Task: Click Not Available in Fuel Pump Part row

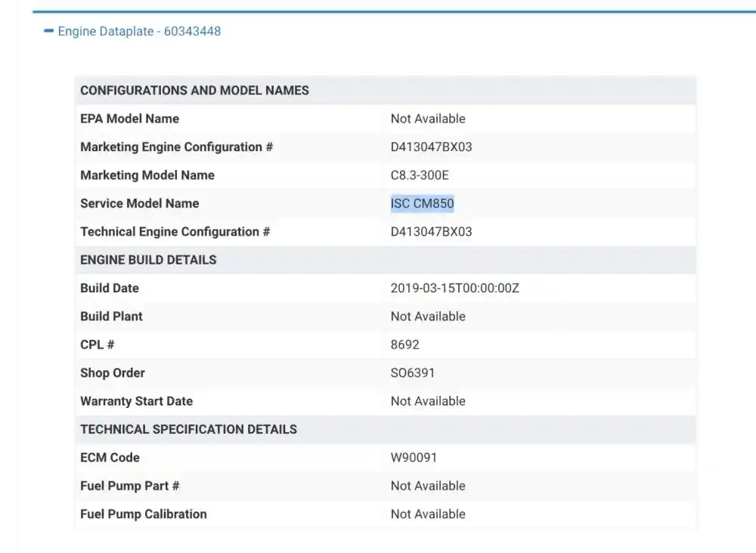Action: click(428, 486)
